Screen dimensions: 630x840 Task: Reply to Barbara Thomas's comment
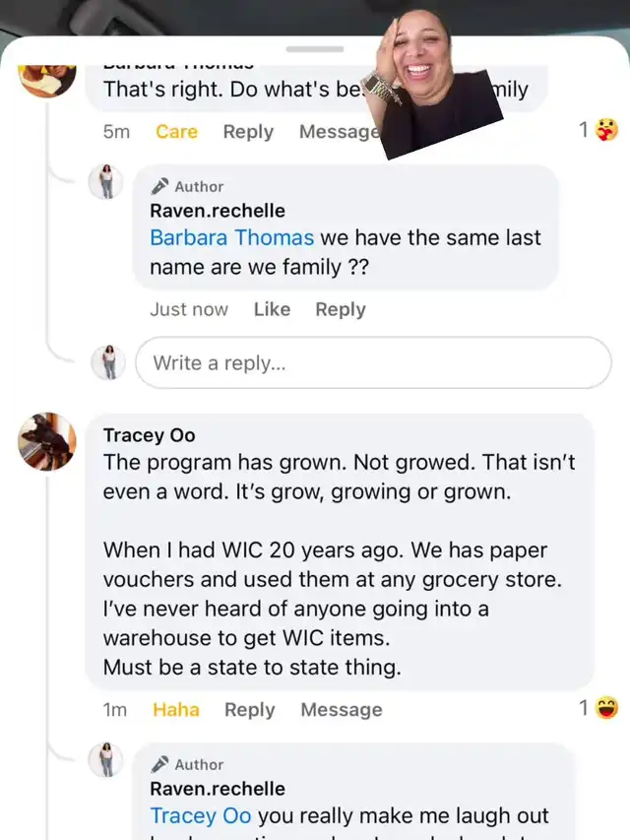tap(248, 132)
